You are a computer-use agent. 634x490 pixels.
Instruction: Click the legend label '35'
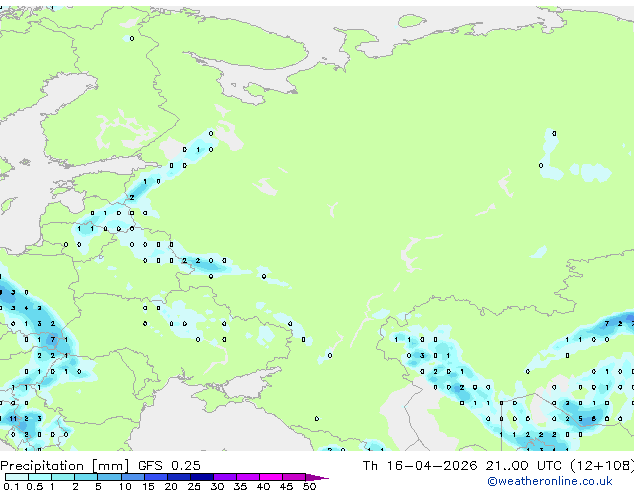point(240,486)
